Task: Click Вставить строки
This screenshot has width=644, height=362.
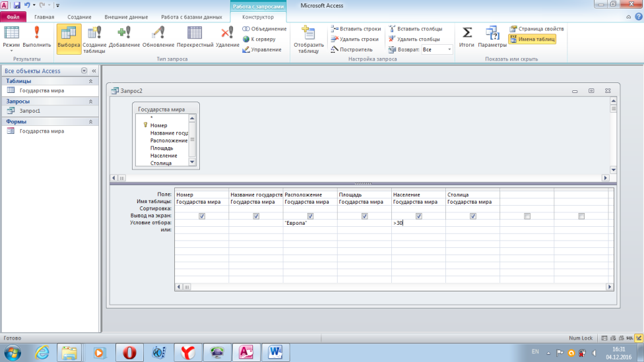Action: pyautogui.click(x=356, y=29)
